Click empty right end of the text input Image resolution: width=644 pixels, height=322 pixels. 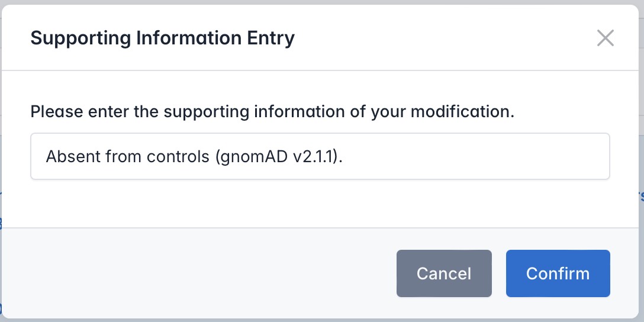(x=503, y=156)
